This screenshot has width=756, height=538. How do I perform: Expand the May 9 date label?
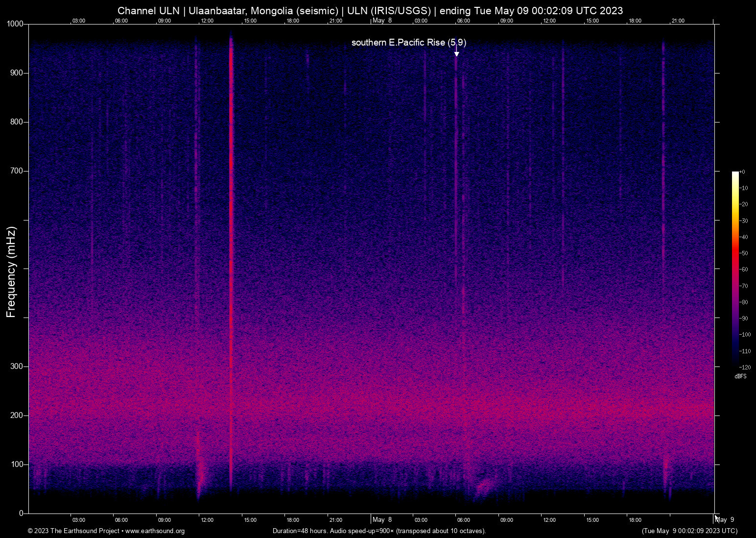point(725,520)
